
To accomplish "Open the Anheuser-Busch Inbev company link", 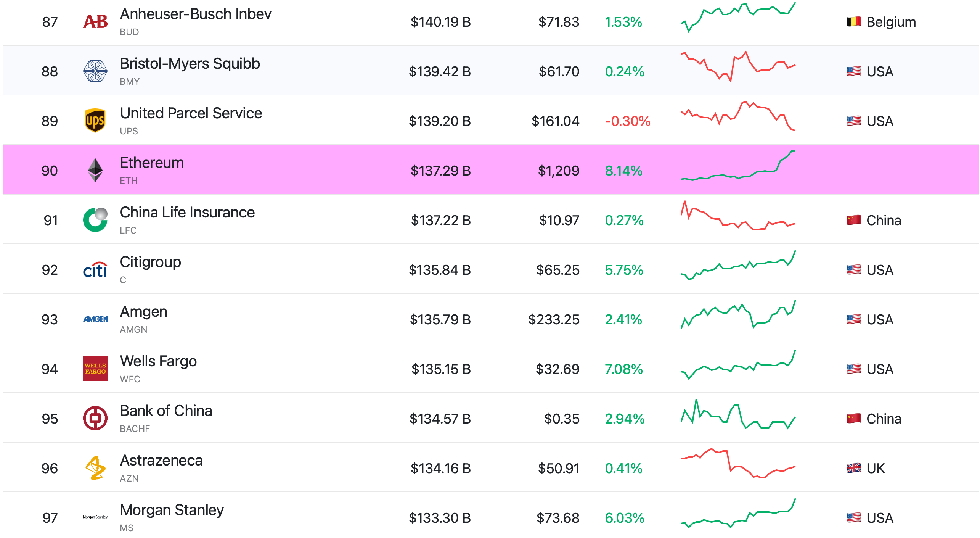I will [196, 14].
